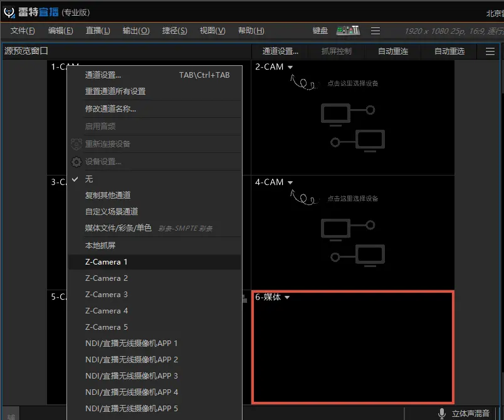Image resolution: width=504 pixels, height=420 pixels.
Task: Select Z-Camera 5 as the source
Action: coord(155,327)
